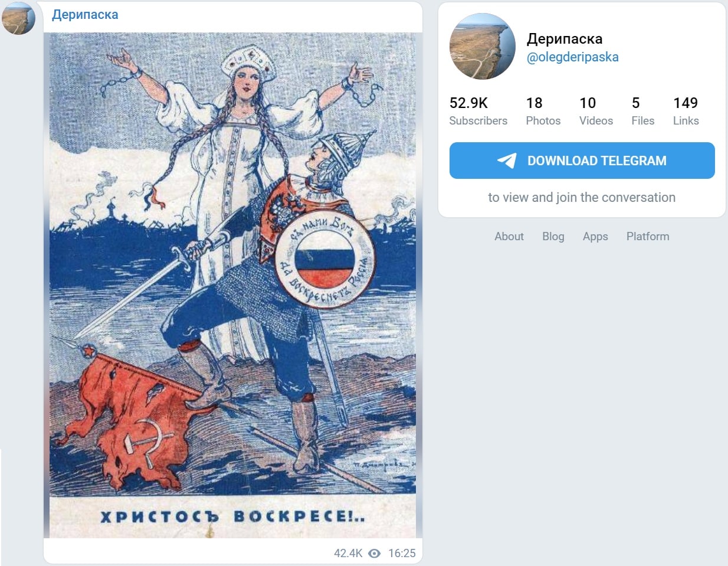Open the large channel profile photo
Image resolution: width=728 pixels, height=566 pixels.
click(x=483, y=47)
